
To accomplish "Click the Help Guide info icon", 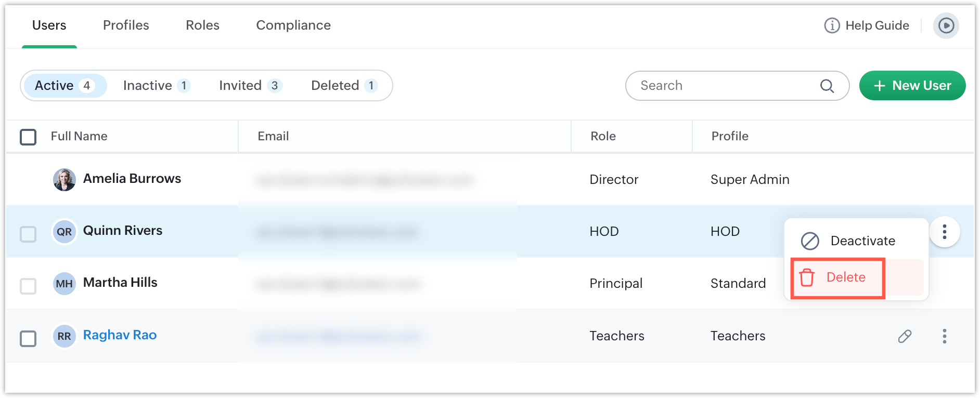I will click(x=832, y=25).
